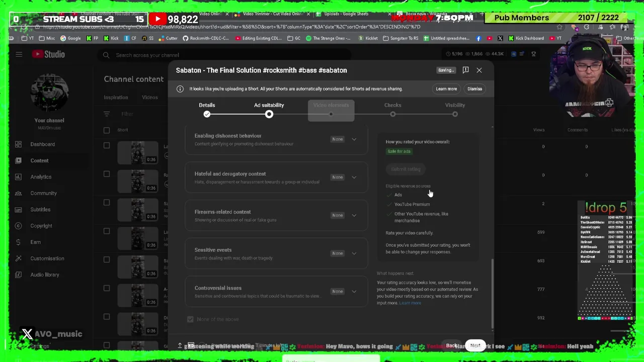
Task: Open Subtitles in the sidebar
Action: pyautogui.click(x=40, y=210)
